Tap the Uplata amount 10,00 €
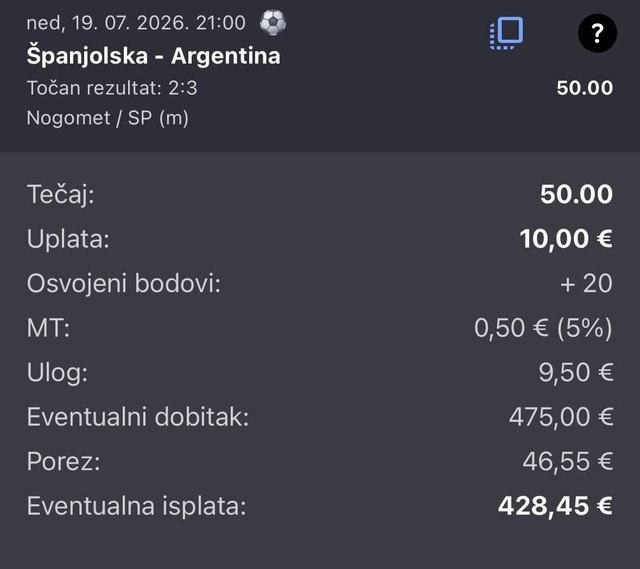640x569 pixels. coord(566,239)
